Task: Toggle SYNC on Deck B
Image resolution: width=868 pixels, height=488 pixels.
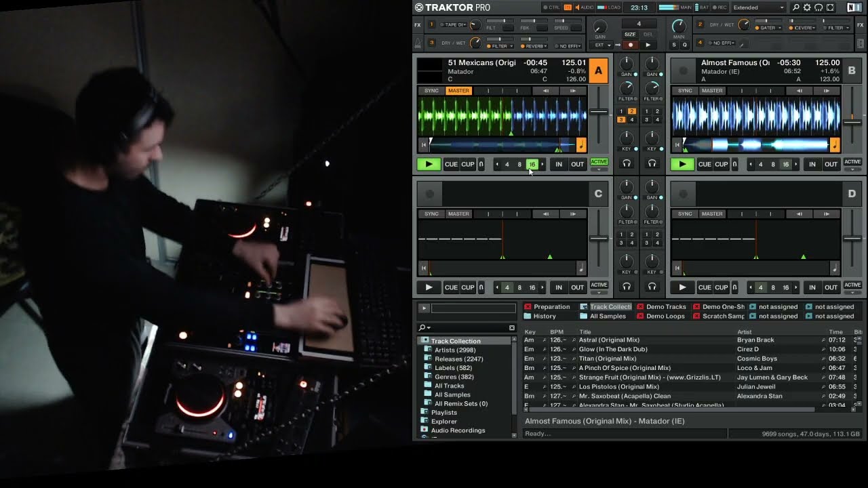Action: point(685,91)
